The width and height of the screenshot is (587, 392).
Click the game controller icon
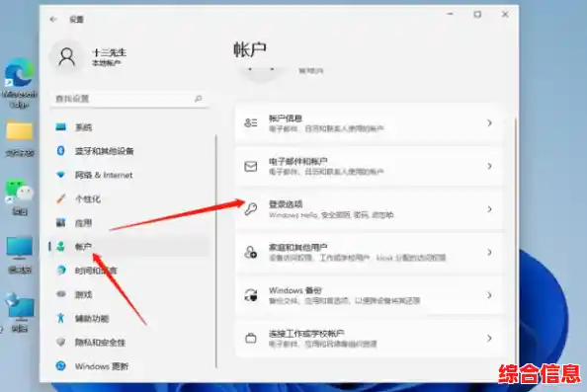tap(61, 294)
